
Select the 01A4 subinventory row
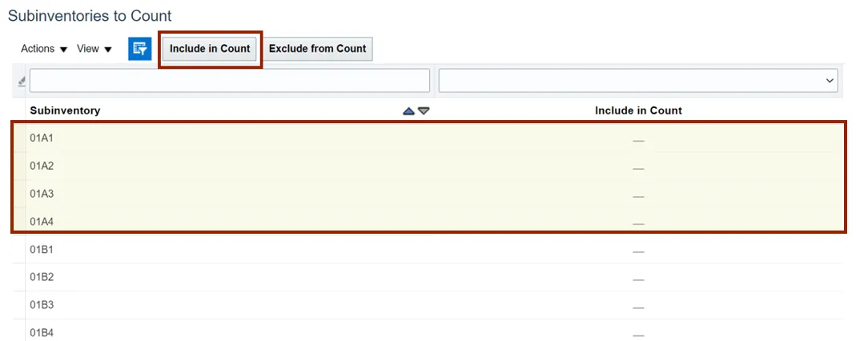click(x=42, y=222)
